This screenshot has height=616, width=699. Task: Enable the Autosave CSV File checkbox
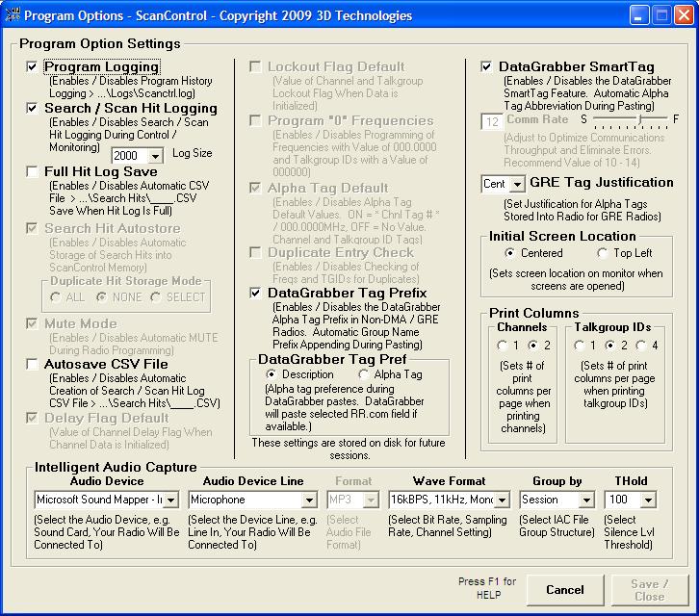point(32,364)
